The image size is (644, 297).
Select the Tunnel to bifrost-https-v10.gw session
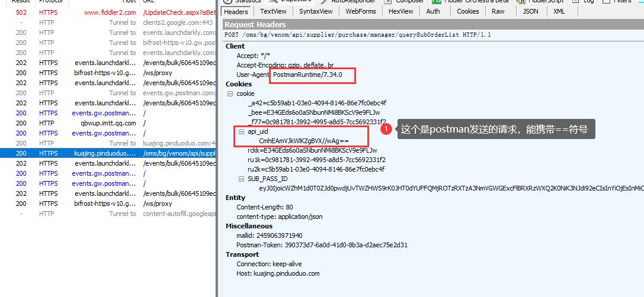click(x=108, y=43)
